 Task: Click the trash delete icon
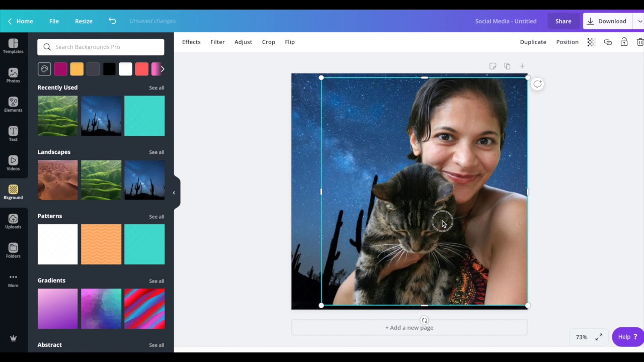point(640,42)
